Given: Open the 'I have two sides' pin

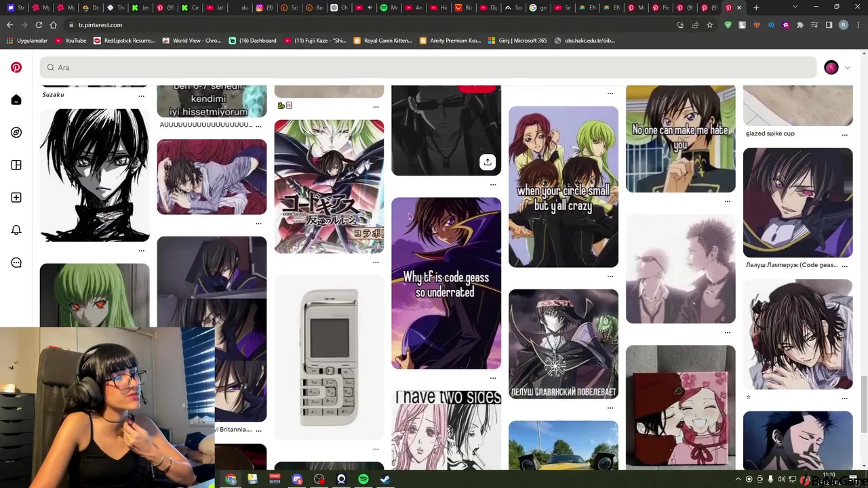Looking at the screenshot, I should [x=446, y=430].
